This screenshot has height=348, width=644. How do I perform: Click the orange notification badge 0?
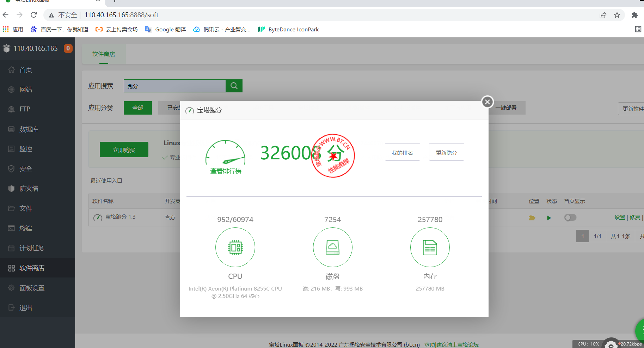[x=68, y=48]
